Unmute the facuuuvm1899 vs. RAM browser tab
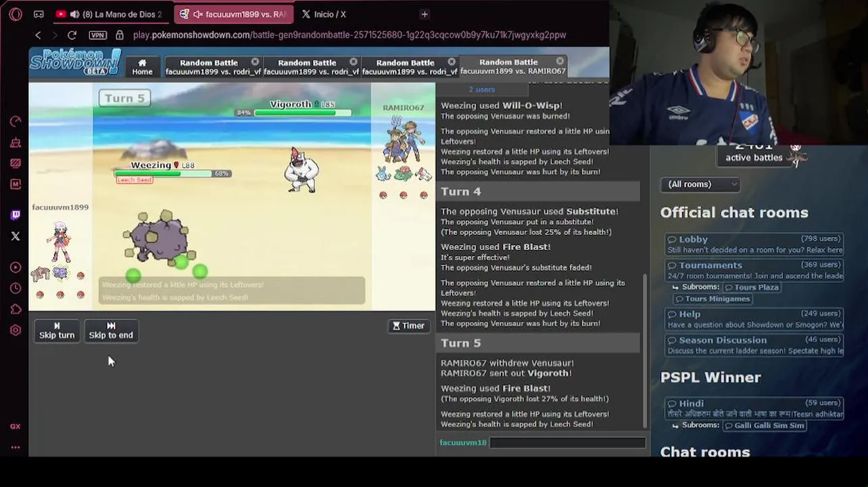868x487 pixels. click(197, 14)
